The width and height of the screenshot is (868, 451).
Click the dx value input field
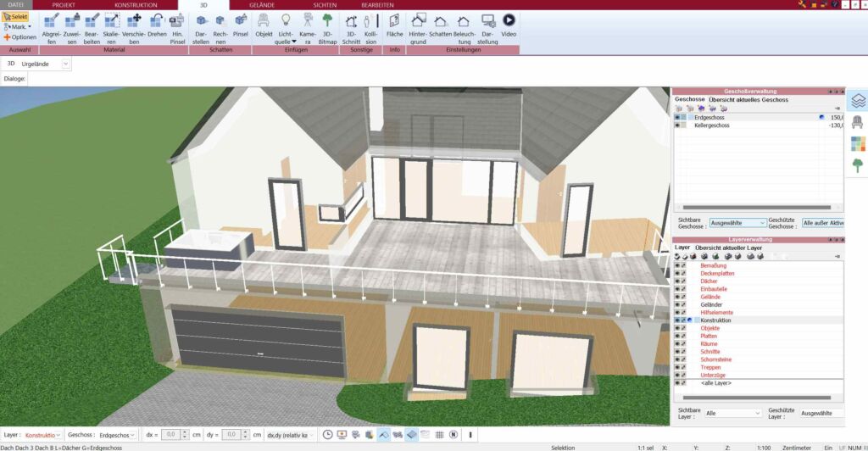click(171, 435)
